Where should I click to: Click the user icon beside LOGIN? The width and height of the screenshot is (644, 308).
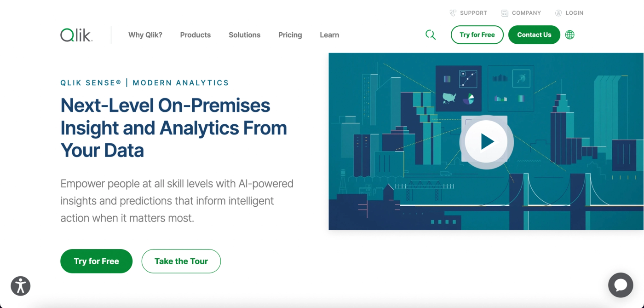(558, 12)
